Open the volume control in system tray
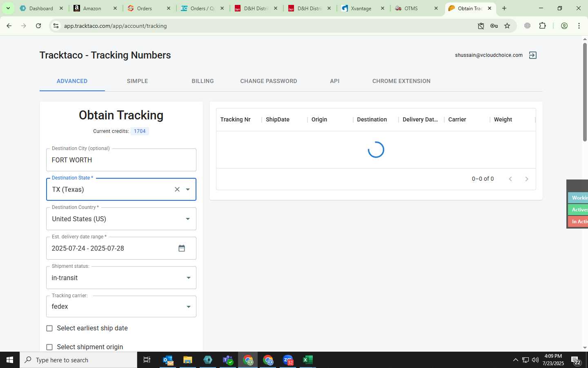The width and height of the screenshot is (588, 368). click(x=535, y=360)
